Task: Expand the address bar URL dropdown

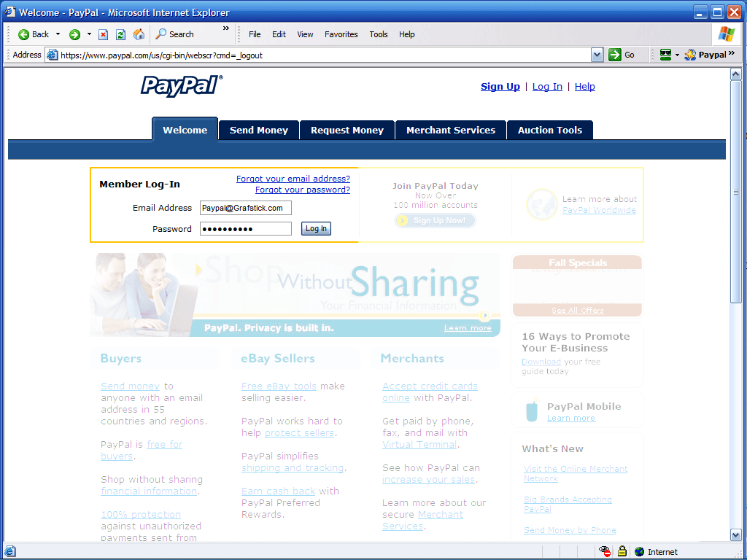Action: coord(597,55)
